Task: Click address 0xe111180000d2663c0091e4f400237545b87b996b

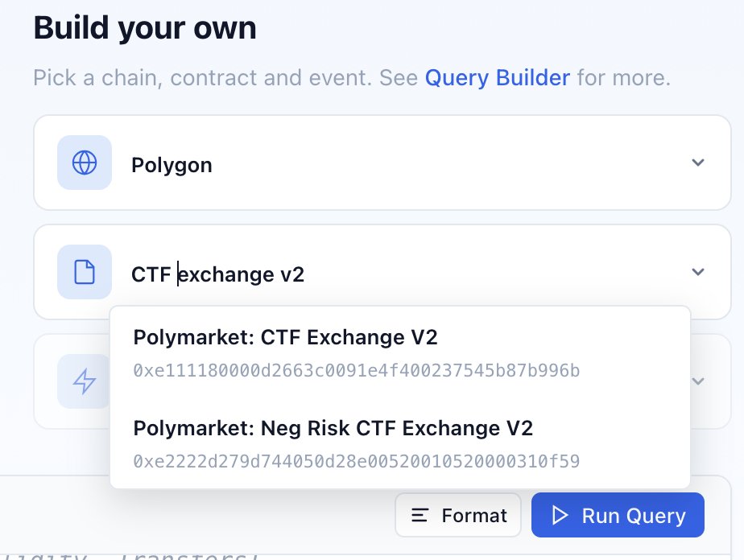Action: click(357, 370)
